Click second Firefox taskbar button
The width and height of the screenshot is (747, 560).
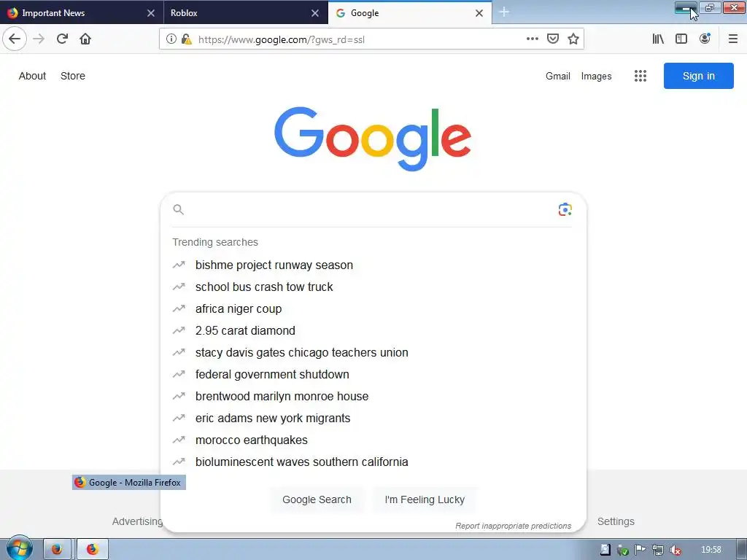coord(93,549)
